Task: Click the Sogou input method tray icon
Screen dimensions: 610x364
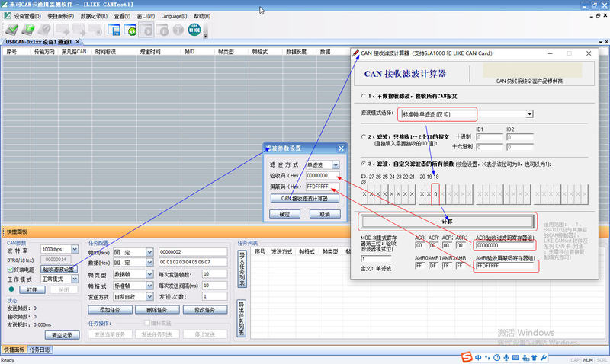Action: 465,358
